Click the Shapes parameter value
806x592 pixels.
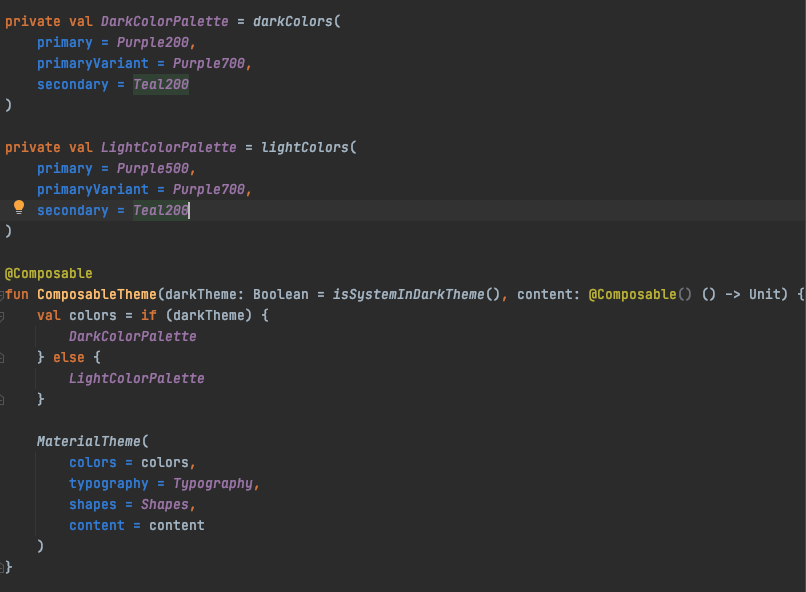164,504
